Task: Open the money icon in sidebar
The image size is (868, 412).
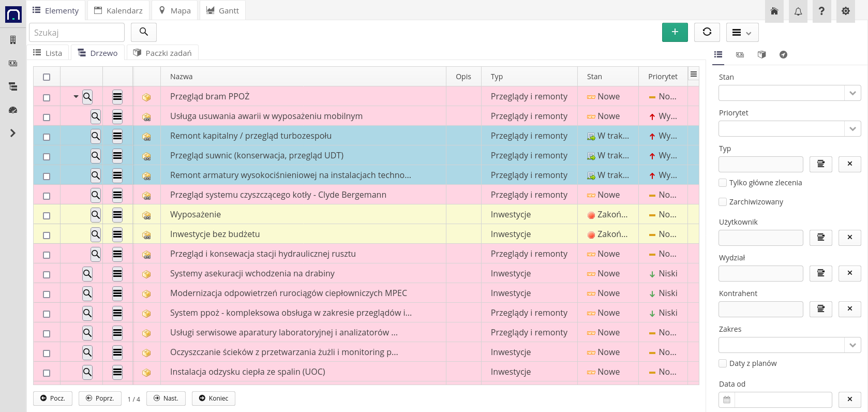Action: click(13, 63)
